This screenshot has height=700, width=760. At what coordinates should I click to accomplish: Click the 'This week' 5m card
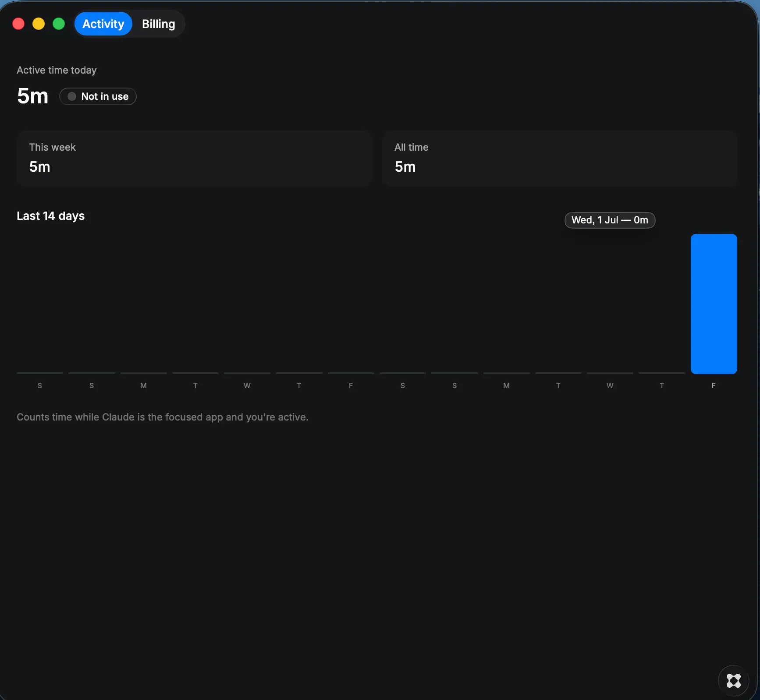click(x=194, y=159)
